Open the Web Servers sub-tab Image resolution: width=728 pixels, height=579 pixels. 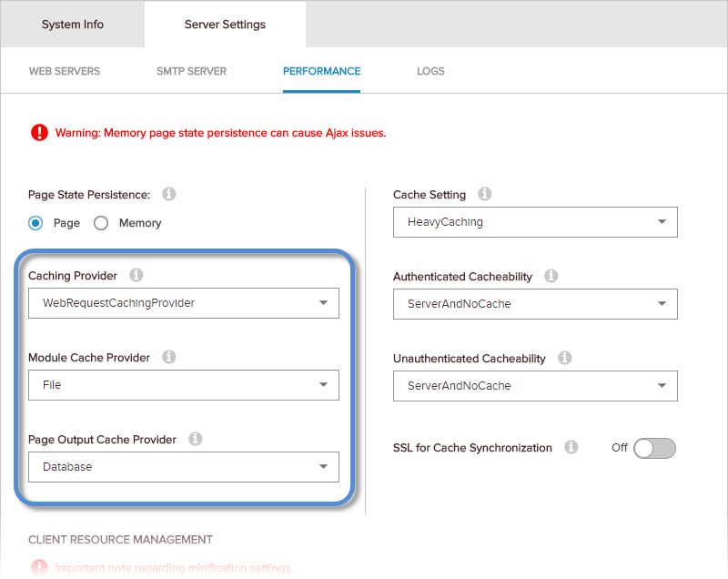(x=65, y=71)
